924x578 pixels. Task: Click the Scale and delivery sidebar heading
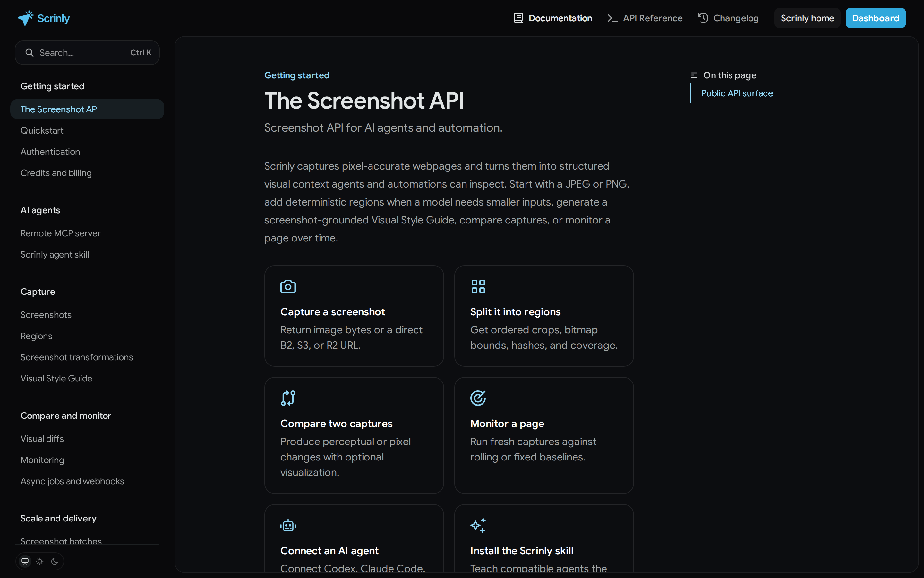pyautogui.click(x=58, y=518)
